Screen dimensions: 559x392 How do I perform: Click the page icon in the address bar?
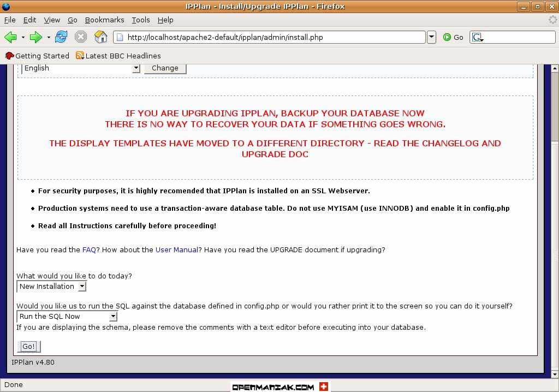(x=120, y=37)
